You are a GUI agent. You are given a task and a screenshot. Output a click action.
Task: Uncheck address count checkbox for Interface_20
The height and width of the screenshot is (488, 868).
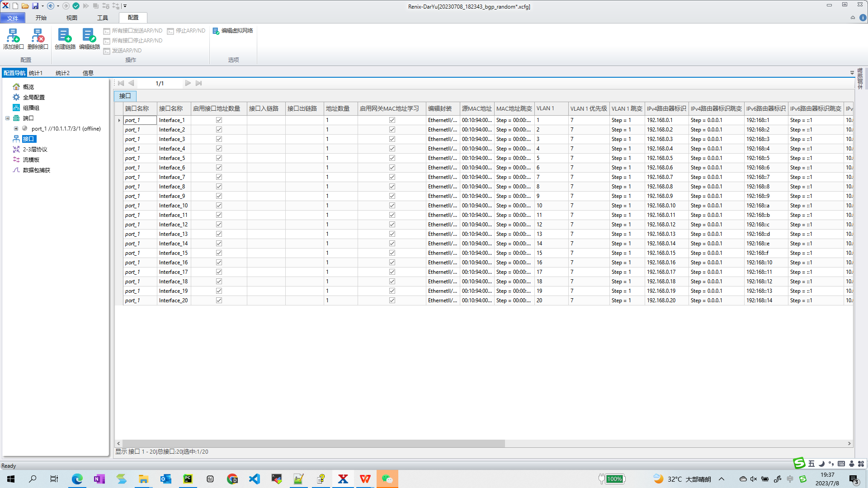click(x=219, y=300)
